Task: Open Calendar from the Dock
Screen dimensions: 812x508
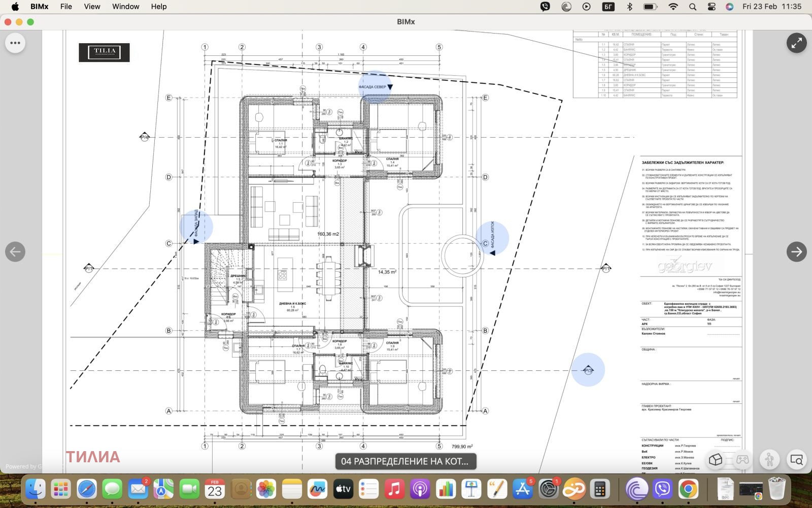Action: tap(215, 490)
